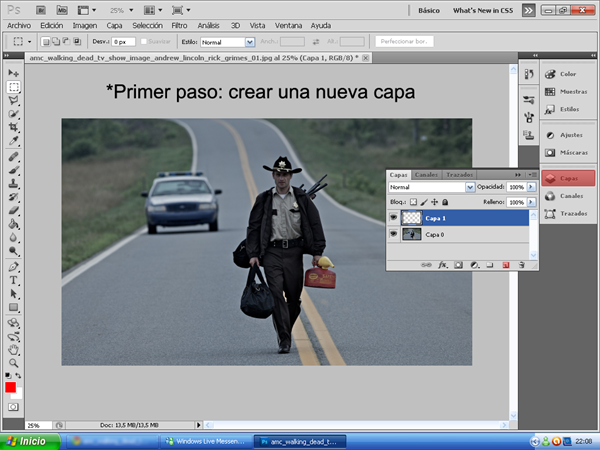Select the Move tool
Screen dimensions: 600x450
point(14,73)
